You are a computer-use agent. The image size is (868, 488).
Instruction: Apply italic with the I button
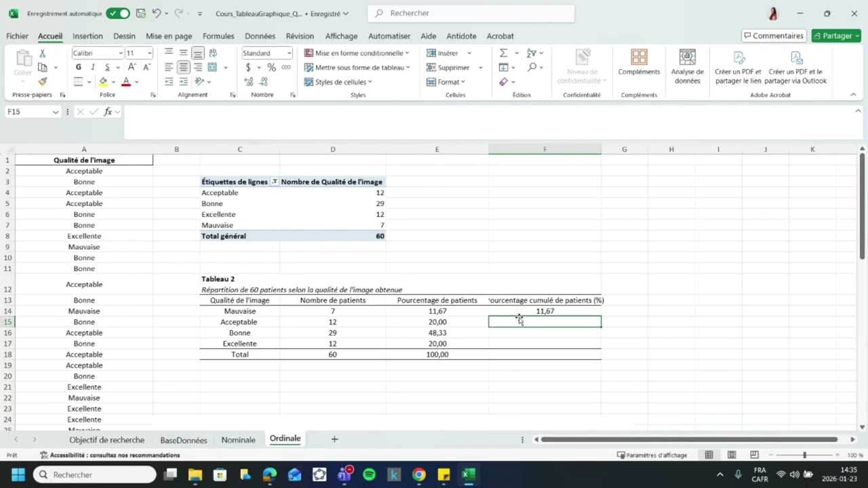93,67
